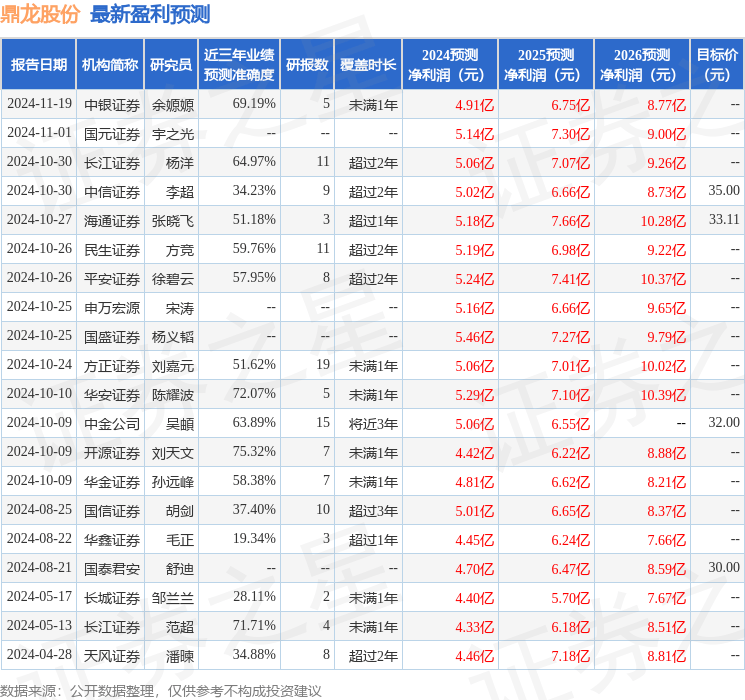
Task: Click the 2024预测净利润 column header
Action: [x=450, y=65]
